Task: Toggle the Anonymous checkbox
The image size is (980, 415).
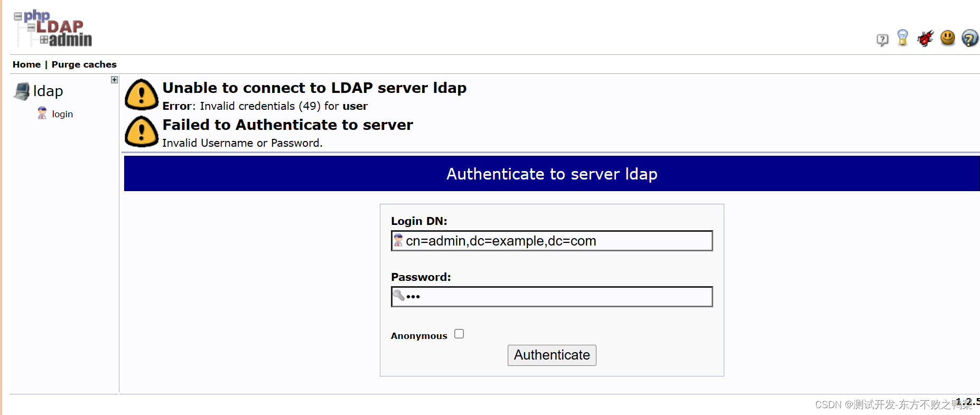Action: point(459,334)
